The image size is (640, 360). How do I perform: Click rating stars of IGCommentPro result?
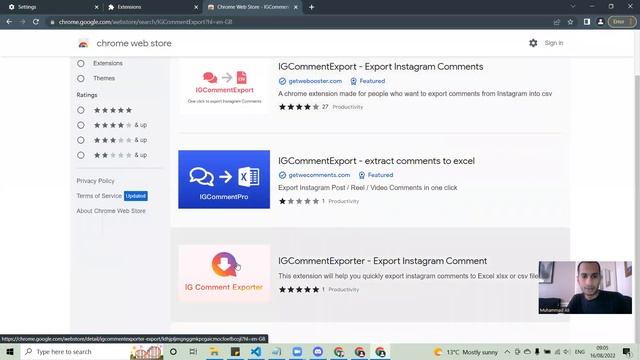299,201
